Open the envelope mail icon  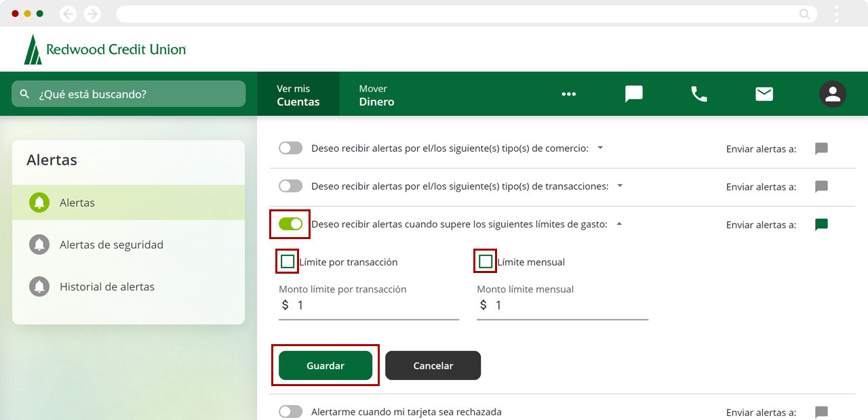pyautogui.click(x=764, y=94)
